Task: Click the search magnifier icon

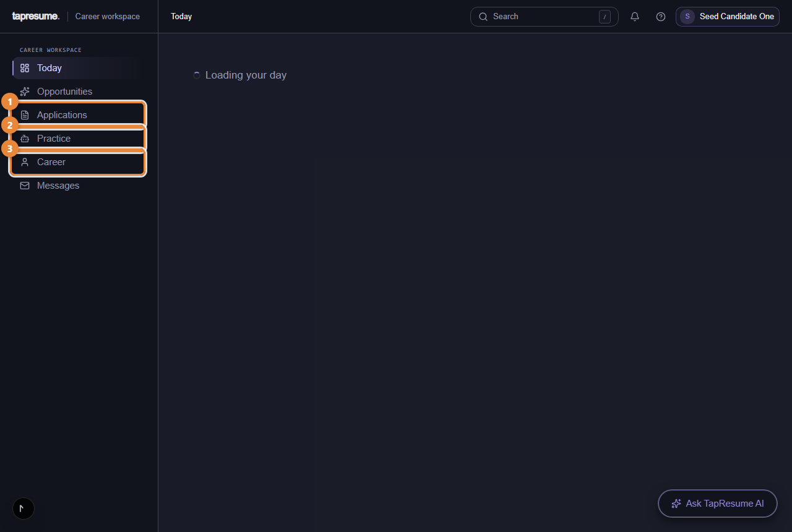Action: click(x=483, y=17)
